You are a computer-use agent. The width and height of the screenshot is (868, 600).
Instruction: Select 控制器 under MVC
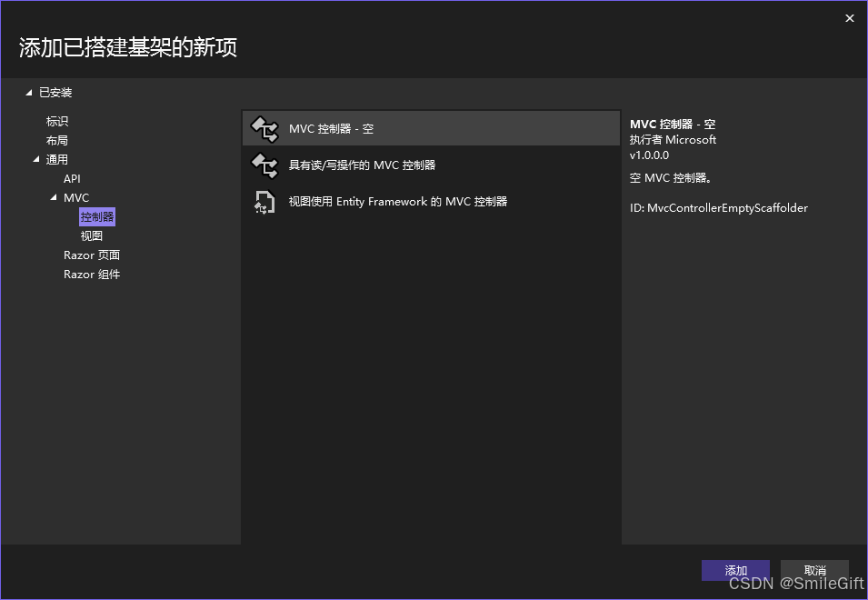click(x=96, y=216)
